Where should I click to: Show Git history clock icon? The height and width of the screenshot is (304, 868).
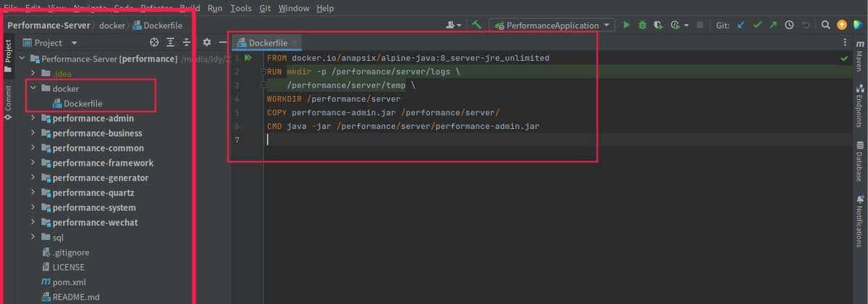(789, 25)
